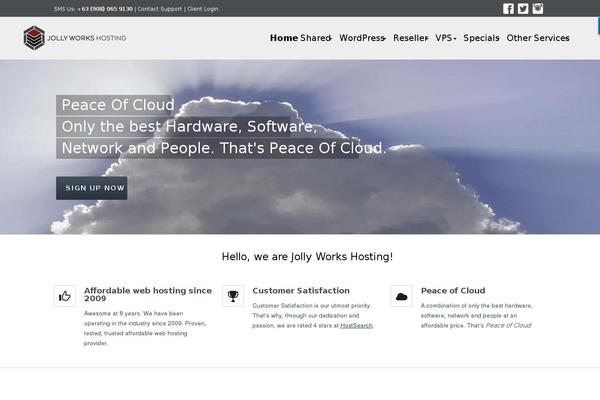Click the 'Network and People' hero line

[x=224, y=148]
